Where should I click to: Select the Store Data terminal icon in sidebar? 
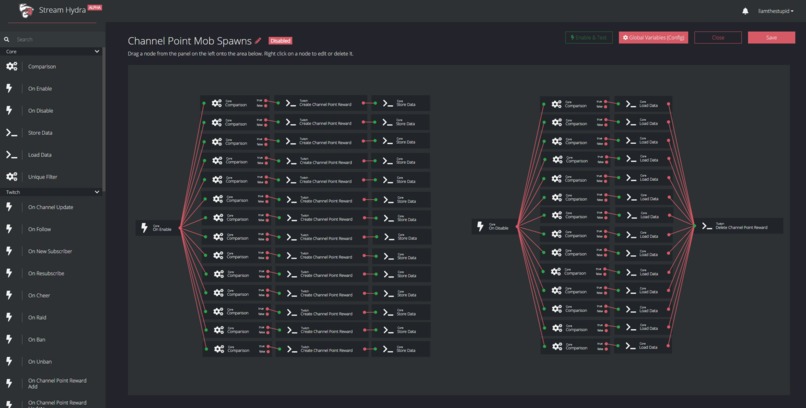pos(11,133)
